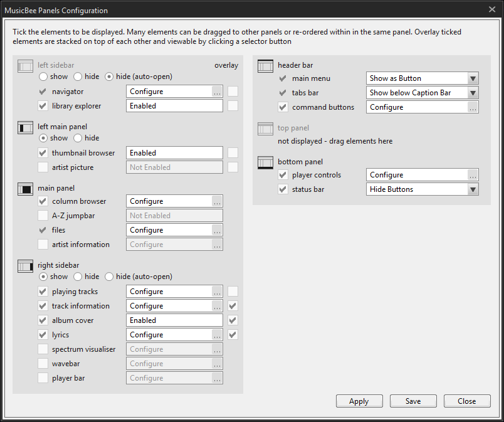Click the left main panel layout icon
The height and width of the screenshot is (422, 504).
(26, 127)
